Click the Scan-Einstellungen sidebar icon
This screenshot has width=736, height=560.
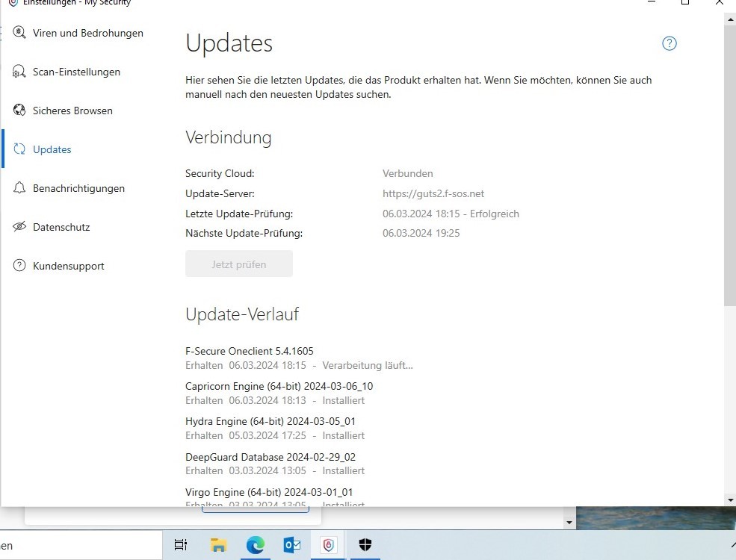[x=19, y=72]
